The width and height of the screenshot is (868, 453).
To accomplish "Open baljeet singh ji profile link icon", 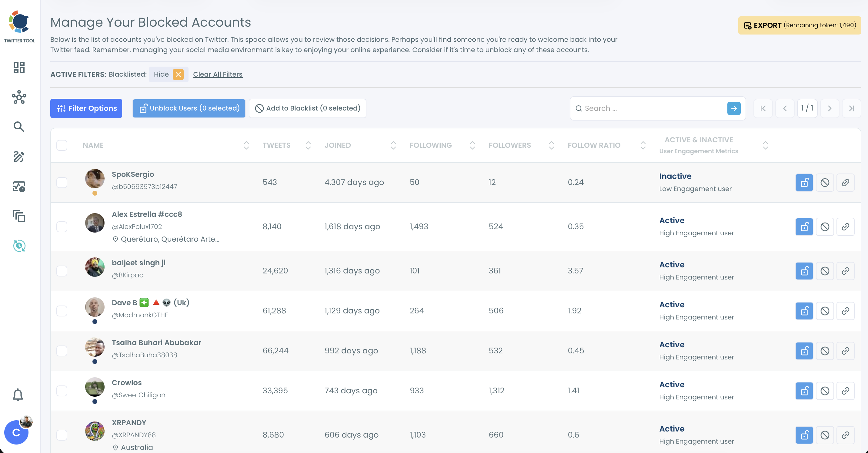I will tap(846, 271).
